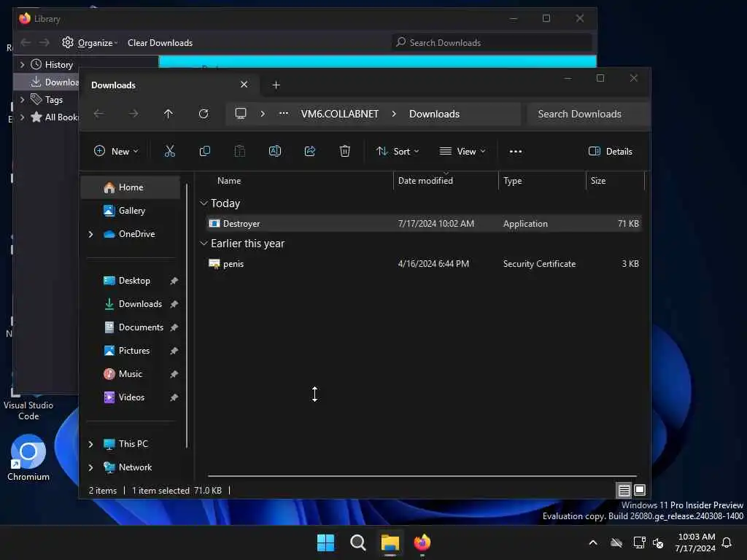Click VM6.COLLABNET in the address path
Screen dimensions: 747x560
click(x=340, y=114)
